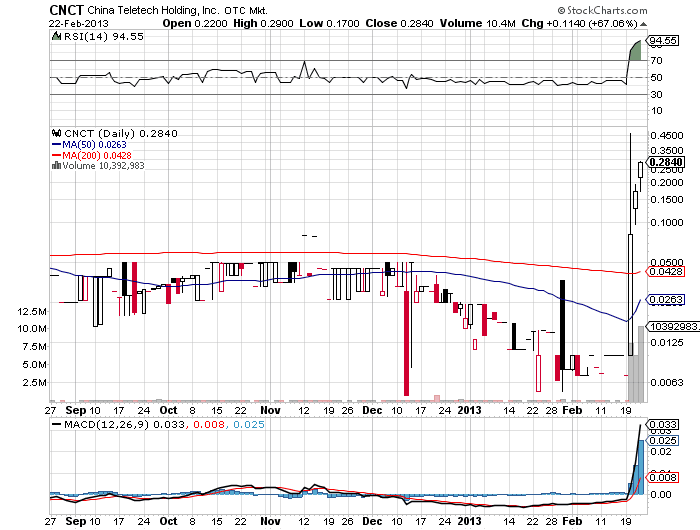Click the up triangle after the change percent

tap(643, 24)
